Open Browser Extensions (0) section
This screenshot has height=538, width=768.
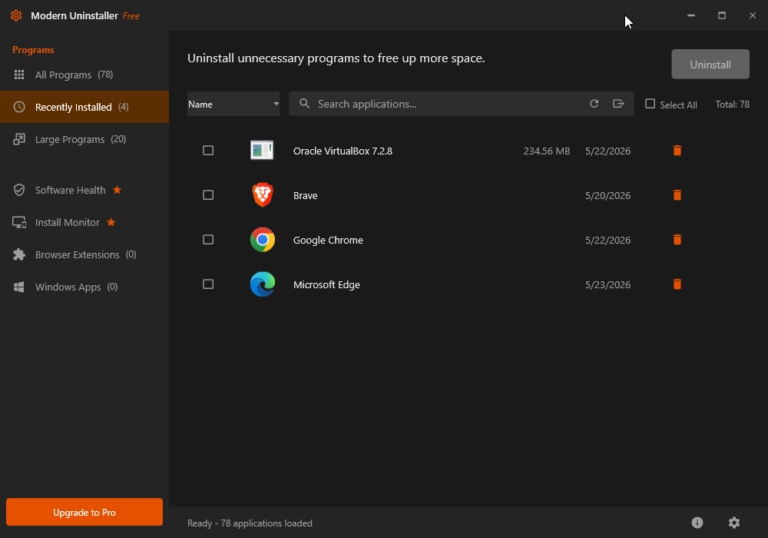pyautogui.click(x=84, y=255)
